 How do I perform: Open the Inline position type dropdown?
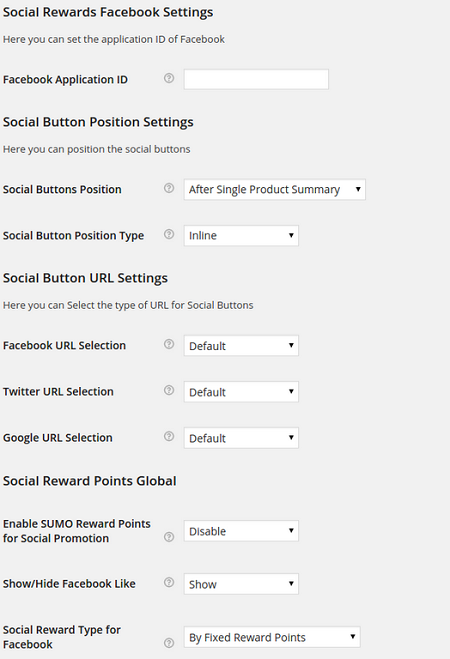point(241,236)
